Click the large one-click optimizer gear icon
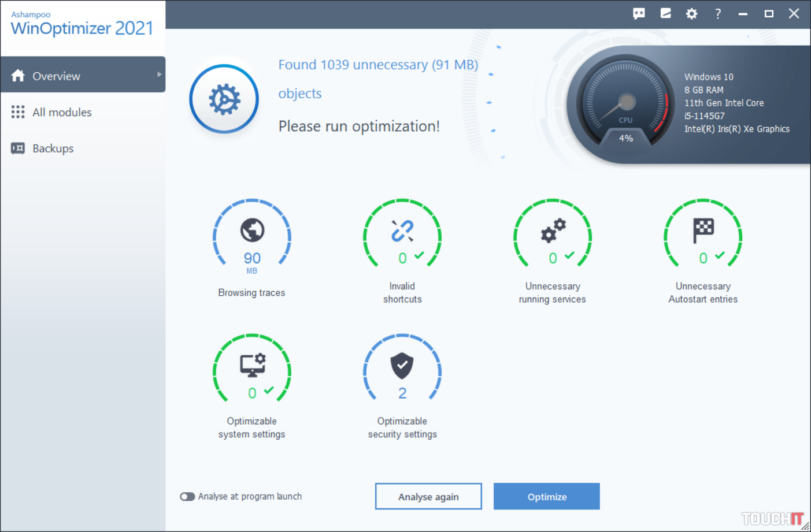The image size is (811, 532). pyautogui.click(x=224, y=99)
